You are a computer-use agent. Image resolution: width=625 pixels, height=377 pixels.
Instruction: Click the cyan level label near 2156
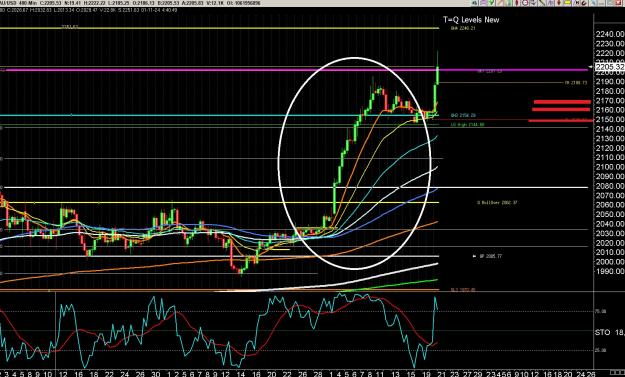(463, 115)
